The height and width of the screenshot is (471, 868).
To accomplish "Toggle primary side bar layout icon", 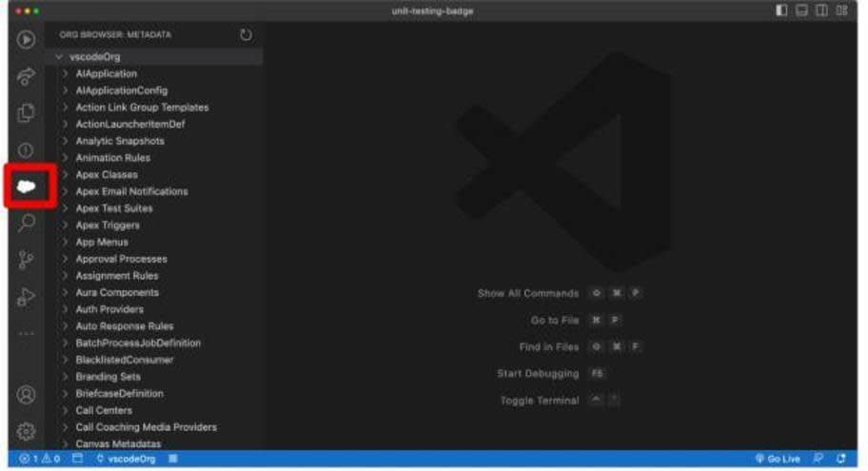I will pyautogui.click(x=781, y=10).
